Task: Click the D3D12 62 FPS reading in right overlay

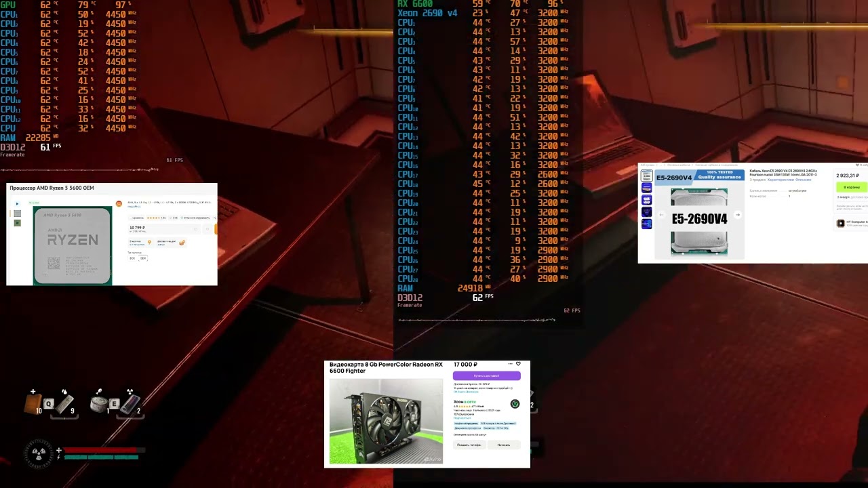Action: pyautogui.click(x=446, y=298)
